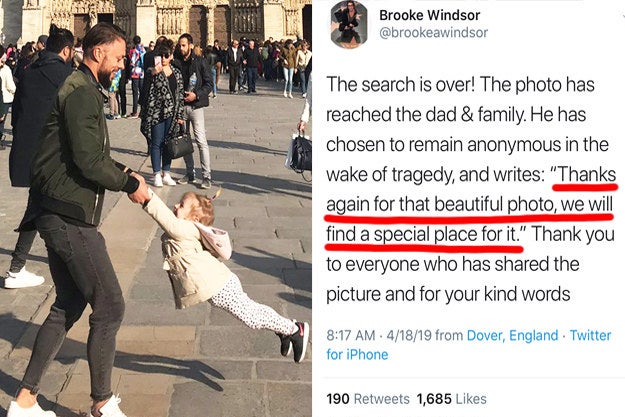The image size is (625, 417).
Task: Click 'The search is over!' tweet text
Action: (x=401, y=85)
